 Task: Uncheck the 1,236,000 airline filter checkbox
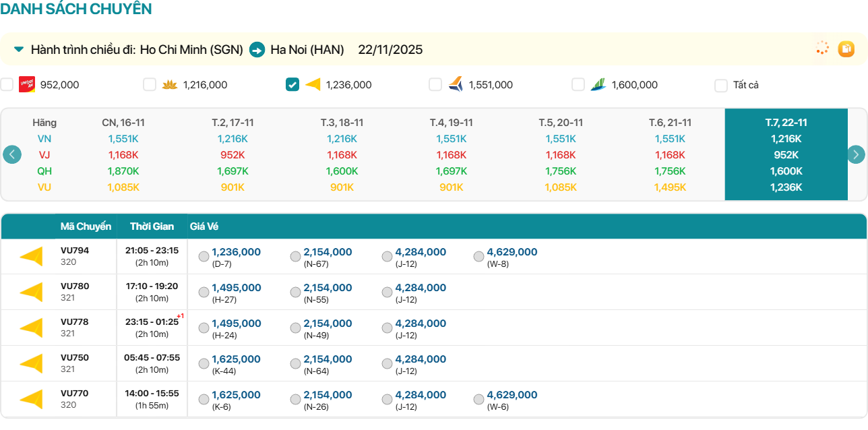click(x=292, y=84)
